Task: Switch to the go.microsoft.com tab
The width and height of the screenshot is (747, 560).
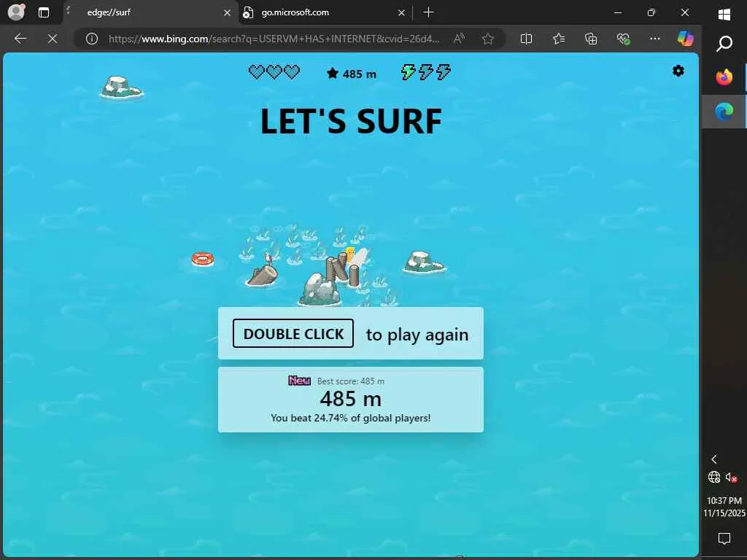Action: (x=325, y=12)
